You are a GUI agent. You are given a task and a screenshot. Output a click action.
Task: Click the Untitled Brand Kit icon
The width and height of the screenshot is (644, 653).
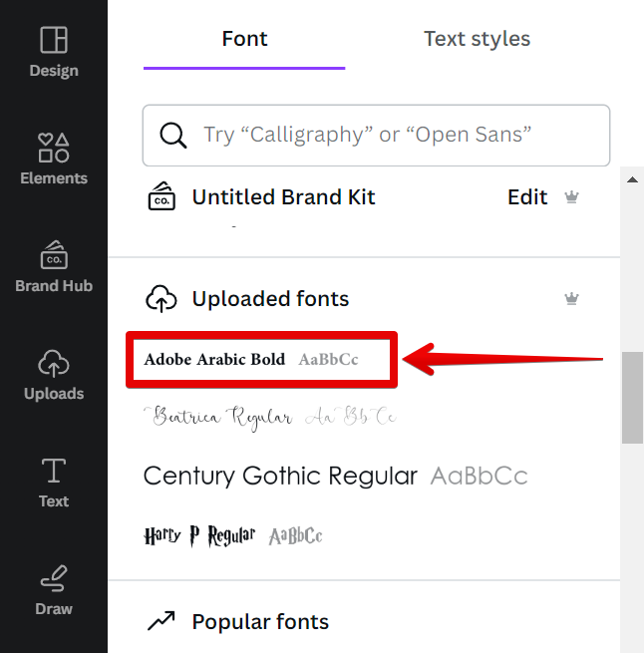click(x=161, y=196)
